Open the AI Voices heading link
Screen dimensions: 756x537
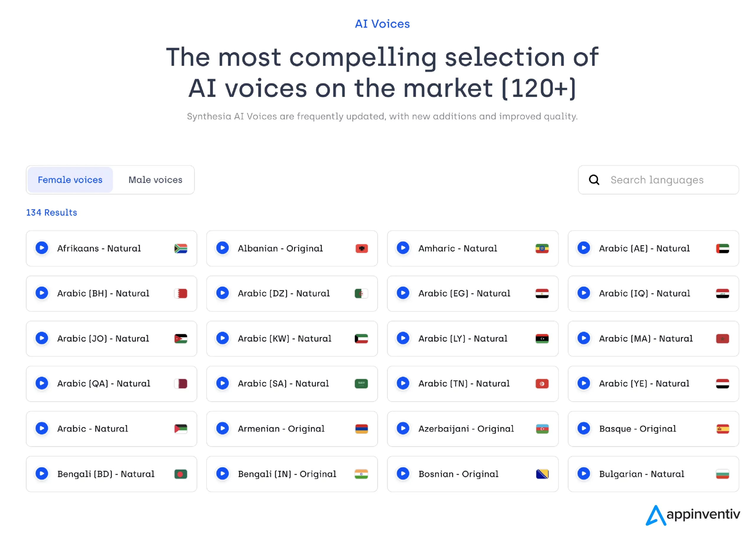382,24
